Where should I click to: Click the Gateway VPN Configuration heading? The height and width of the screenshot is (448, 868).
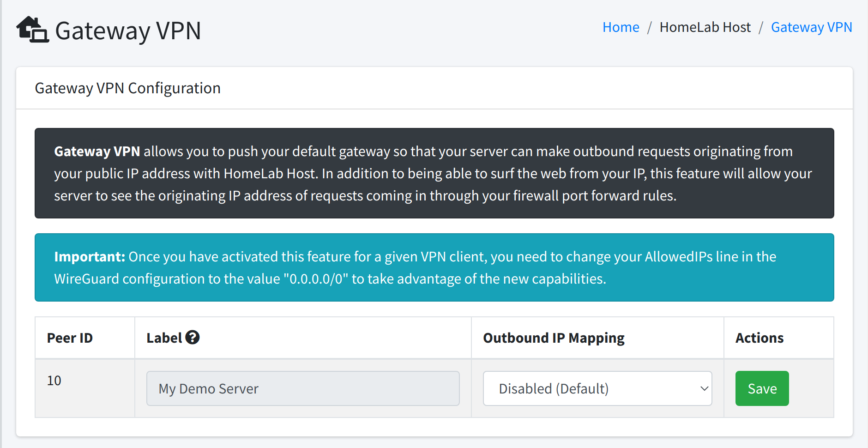[x=127, y=88]
